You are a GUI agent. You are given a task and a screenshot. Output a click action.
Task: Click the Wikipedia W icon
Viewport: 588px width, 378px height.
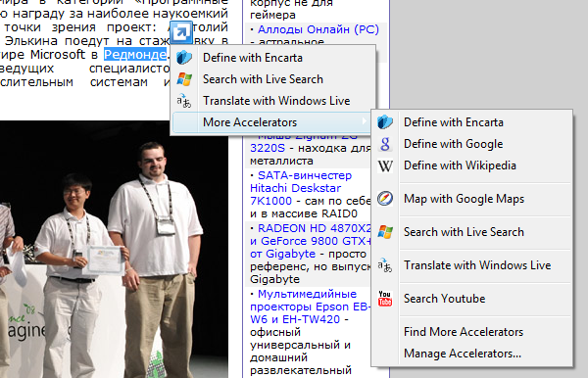coord(385,165)
